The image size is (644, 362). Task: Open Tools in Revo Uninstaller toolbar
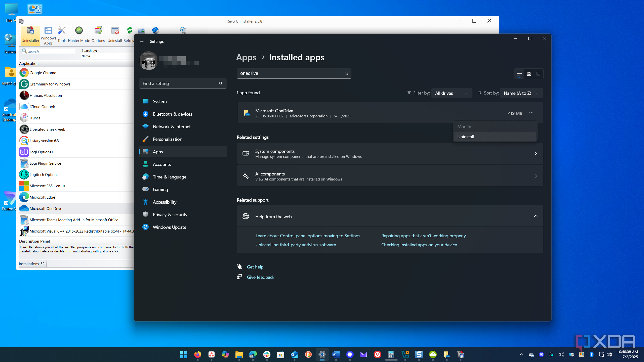[x=62, y=35]
